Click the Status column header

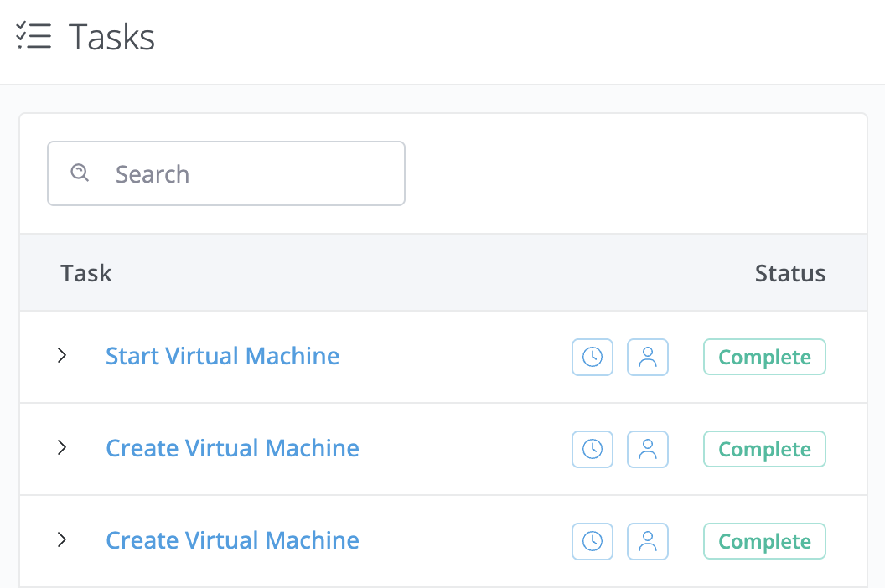point(789,273)
